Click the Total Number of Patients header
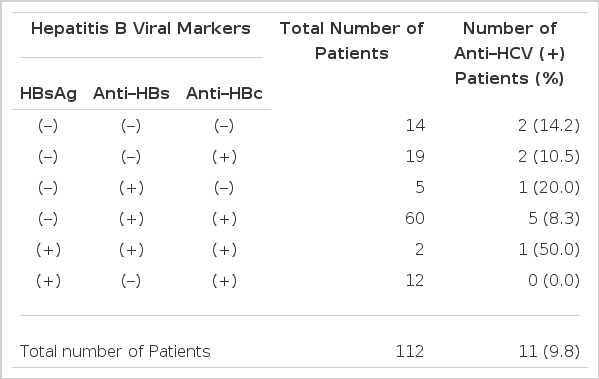Viewport: 599px width, 379px height. click(351, 41)
